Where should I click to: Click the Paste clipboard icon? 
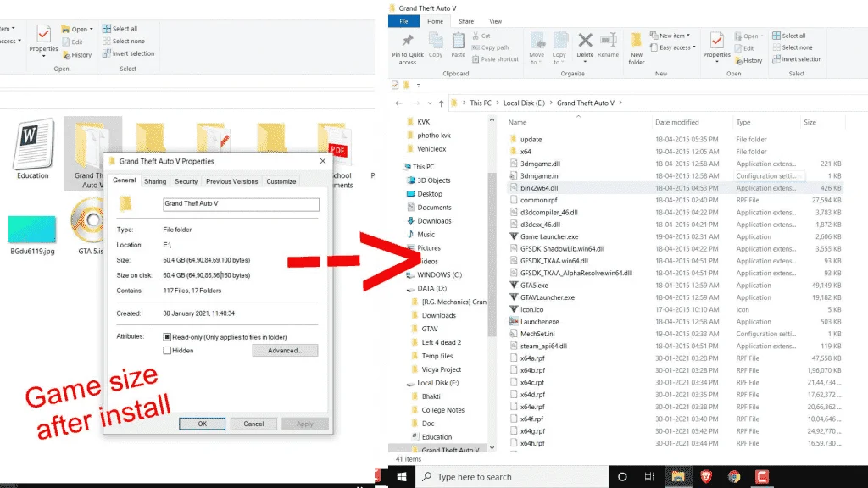click(x=459, y=41)
